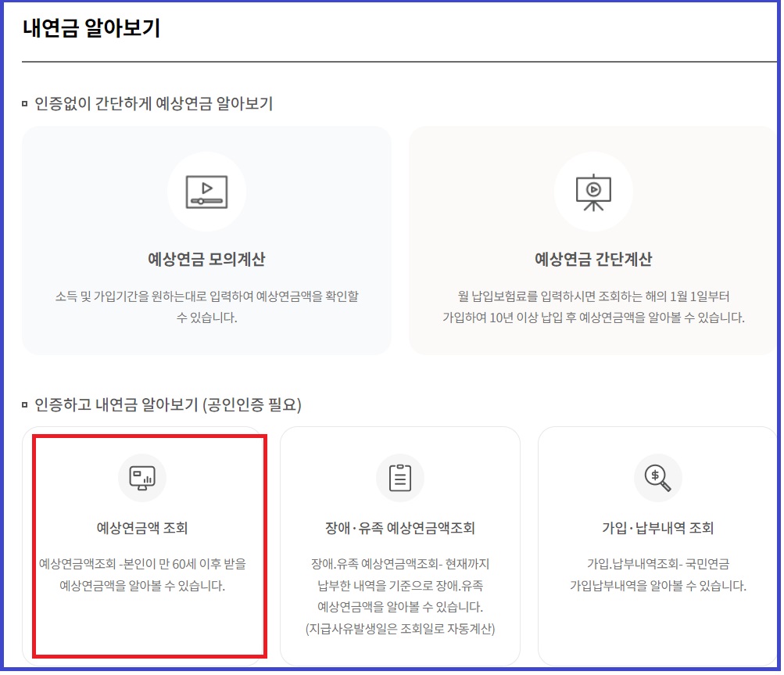Open 장애·유족 예상연금액조회

tap(399, 526)
